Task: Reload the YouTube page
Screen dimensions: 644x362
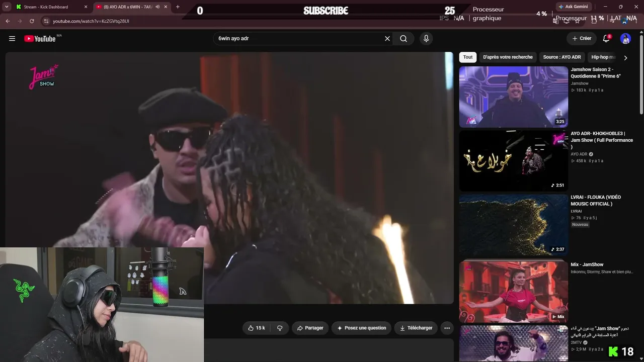Action: pyautogui.click(x=32, y=21)
